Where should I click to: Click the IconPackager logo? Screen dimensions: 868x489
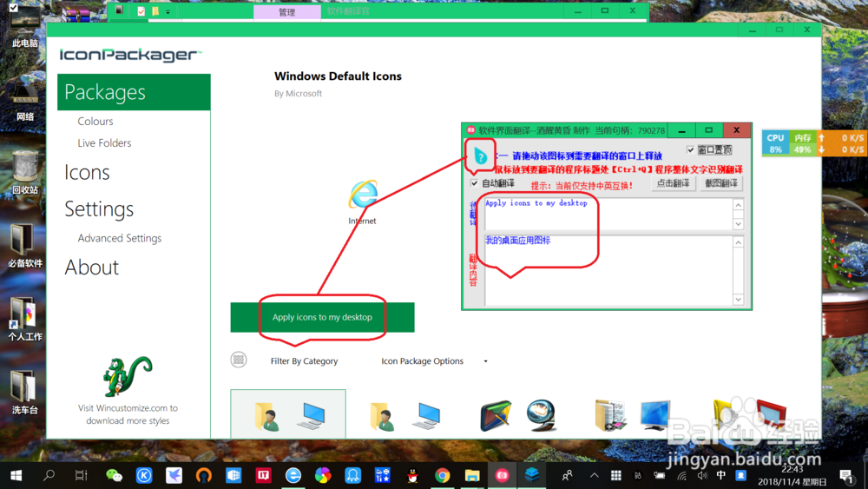pos(131,55)
